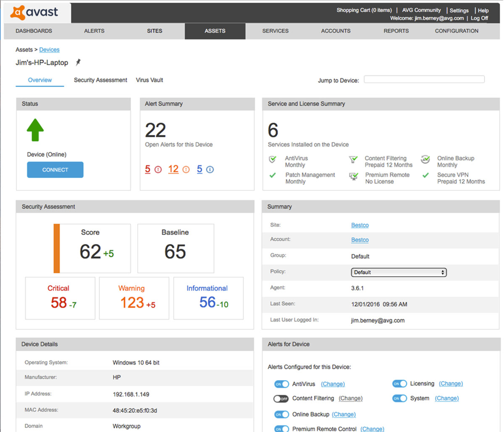Click the Baseline 65 tile
Image resolution: width=504 pixels, height=432 pixels.
(176, 248)
